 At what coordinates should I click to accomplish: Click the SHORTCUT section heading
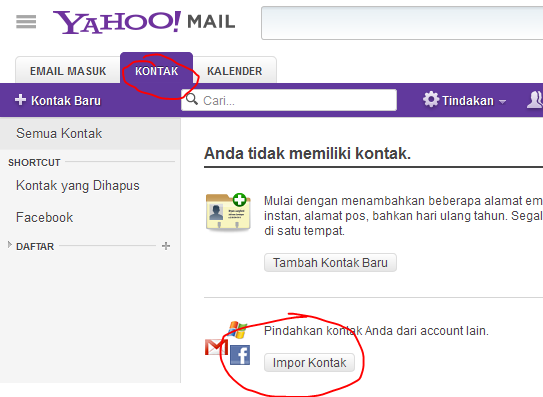[x=34, y=162]
